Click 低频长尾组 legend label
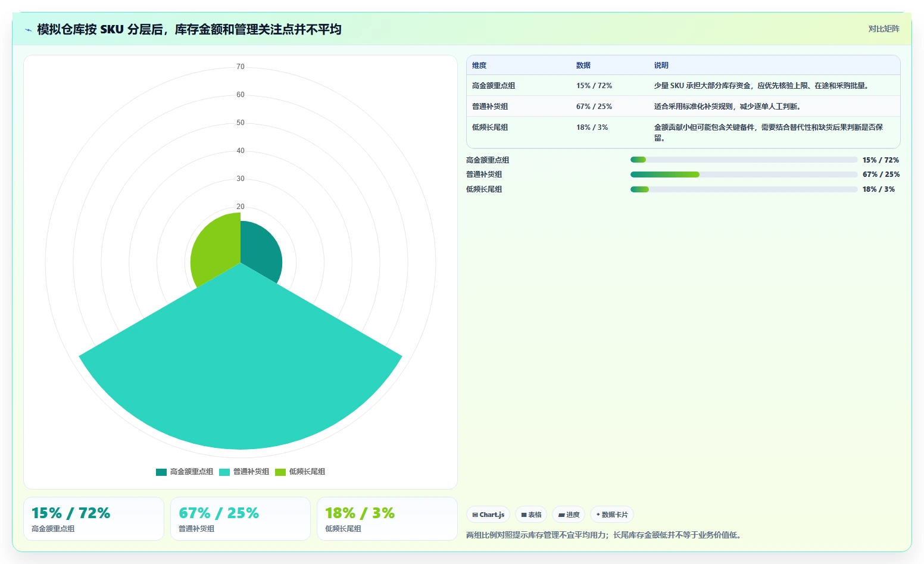This screenshot has height=564, width=924. coord(307,472)
